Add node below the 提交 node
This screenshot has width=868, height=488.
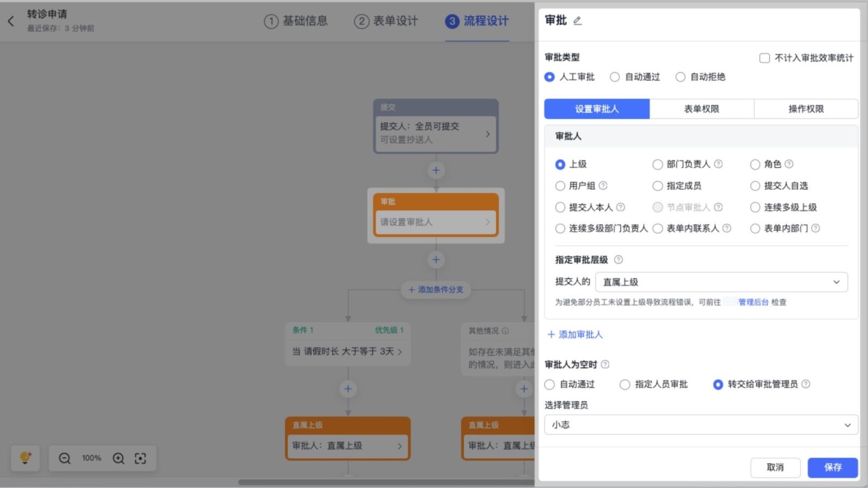436,170
